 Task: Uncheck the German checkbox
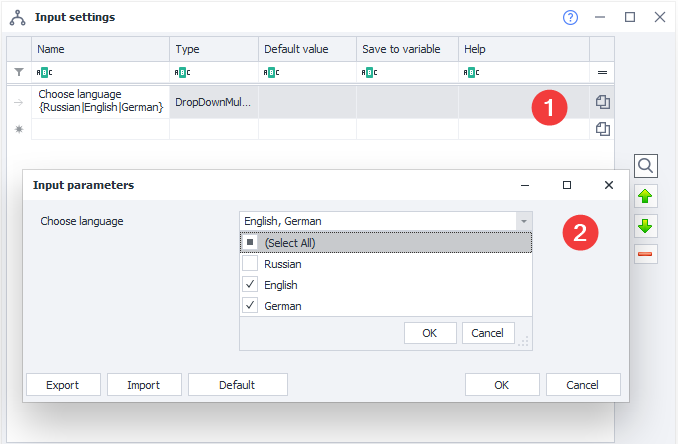(x=250, y=306)
